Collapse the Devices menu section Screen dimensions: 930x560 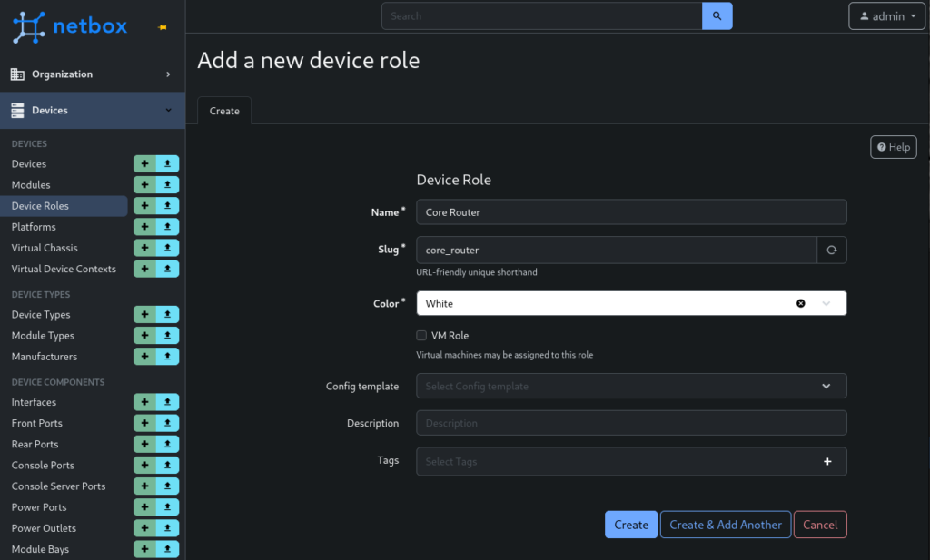(91, 111)
